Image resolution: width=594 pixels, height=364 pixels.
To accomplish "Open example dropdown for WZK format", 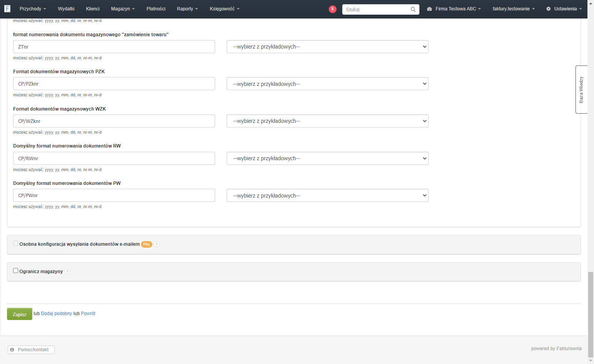I will coord(328,121).
